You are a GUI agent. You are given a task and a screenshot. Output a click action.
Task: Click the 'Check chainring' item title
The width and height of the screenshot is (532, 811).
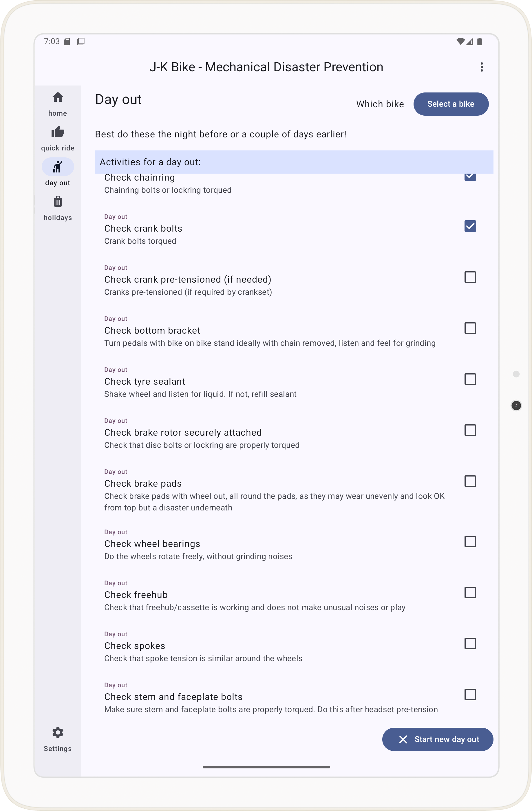click(x=139, y=178)
